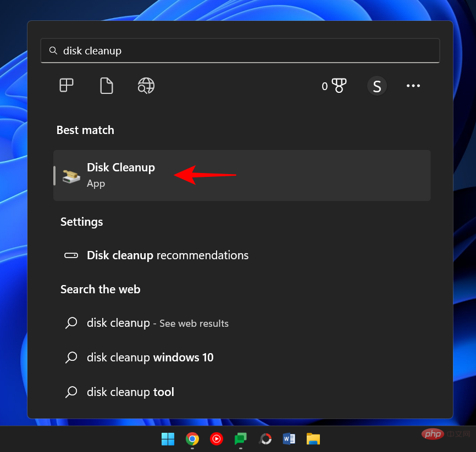The image size is (476, 452).
Task: Open Microsoft Word from the taskbar
Action: click(x=289, y=439)
